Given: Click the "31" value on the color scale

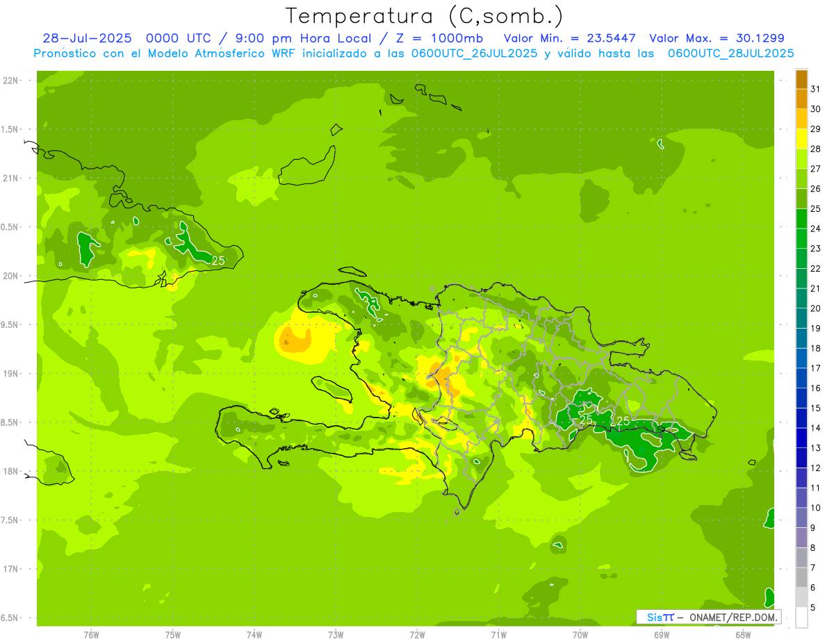Looking at the screenshot, I should coord(816,88).
